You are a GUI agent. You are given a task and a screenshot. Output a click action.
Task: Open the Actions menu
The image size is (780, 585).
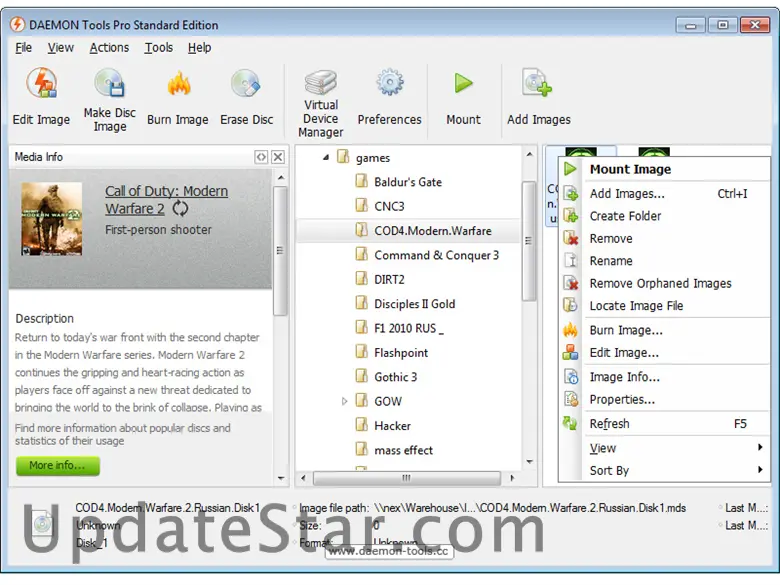click(109, 48)
